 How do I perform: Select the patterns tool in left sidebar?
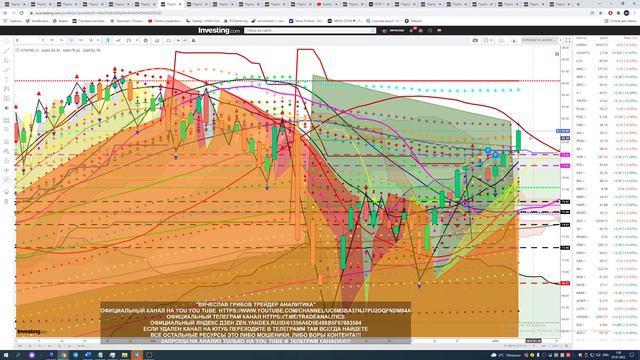tap(6, 89)
